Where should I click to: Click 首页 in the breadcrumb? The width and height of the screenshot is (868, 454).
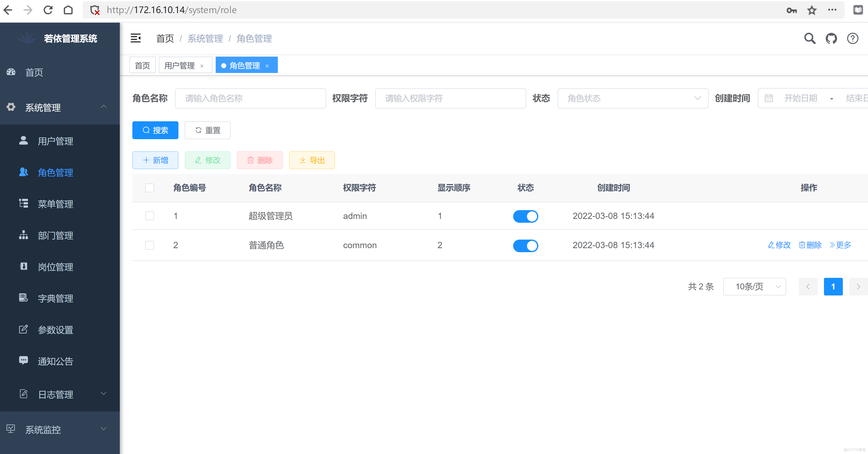point(165,39)
